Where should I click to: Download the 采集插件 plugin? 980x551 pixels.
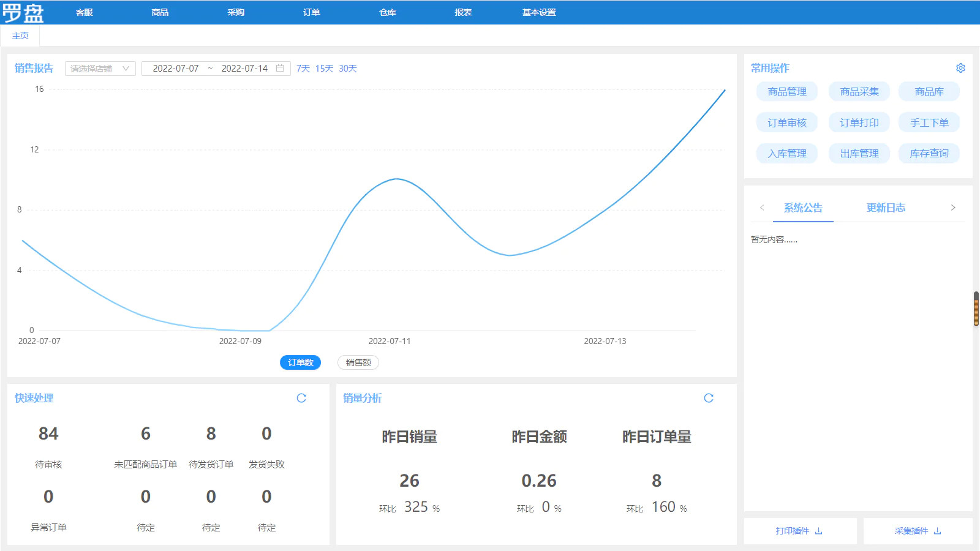pyautogui.click(x=918, y=531)
